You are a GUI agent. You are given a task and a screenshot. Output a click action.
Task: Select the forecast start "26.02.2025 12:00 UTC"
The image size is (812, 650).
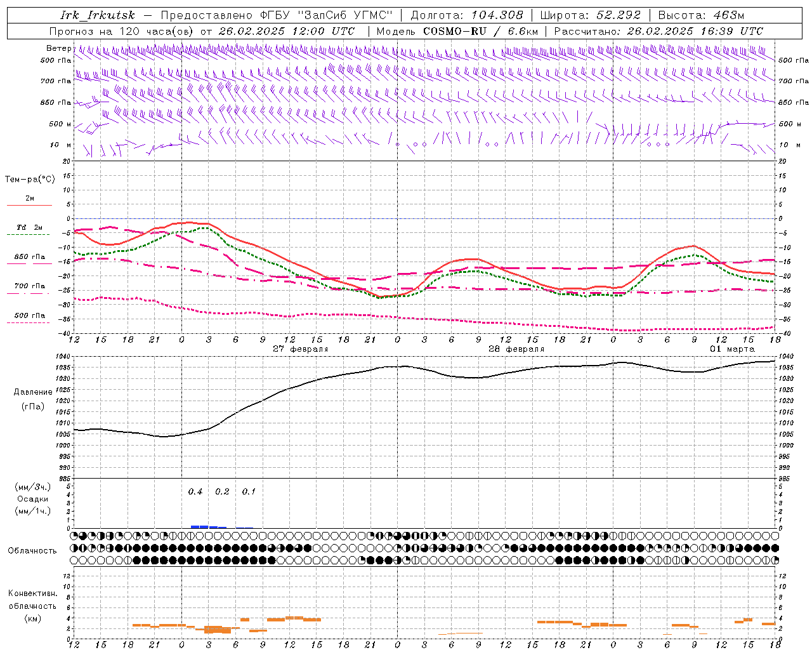click(x=287, y=31)
